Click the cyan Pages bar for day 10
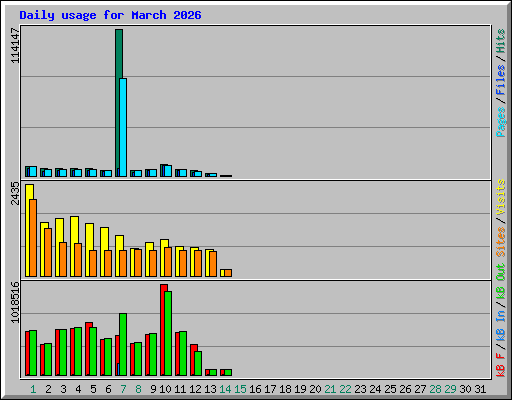 [168, 171]
